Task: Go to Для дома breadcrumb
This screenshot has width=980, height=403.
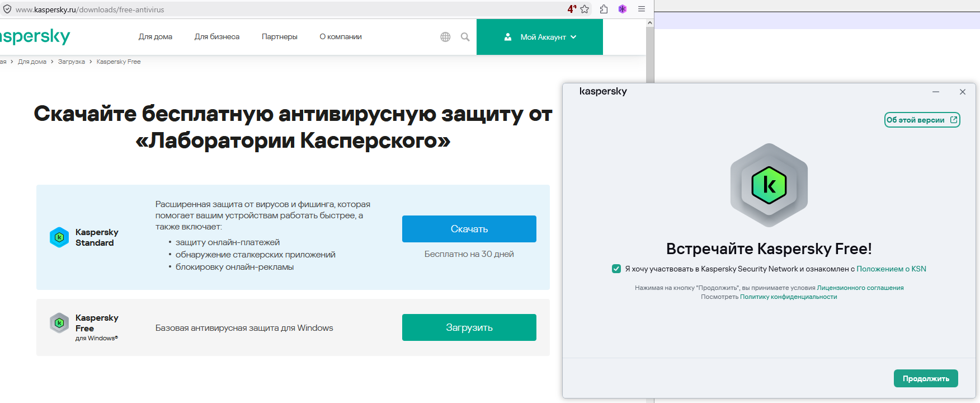Action: tap(32, 62)
